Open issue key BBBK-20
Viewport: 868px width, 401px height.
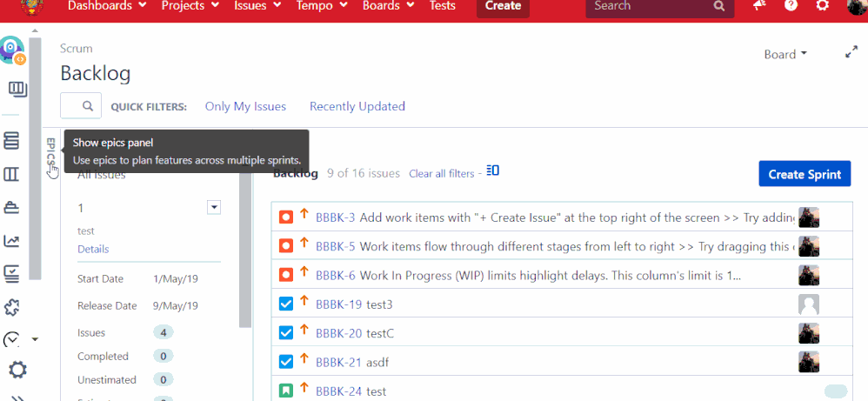tap(339, 333)
